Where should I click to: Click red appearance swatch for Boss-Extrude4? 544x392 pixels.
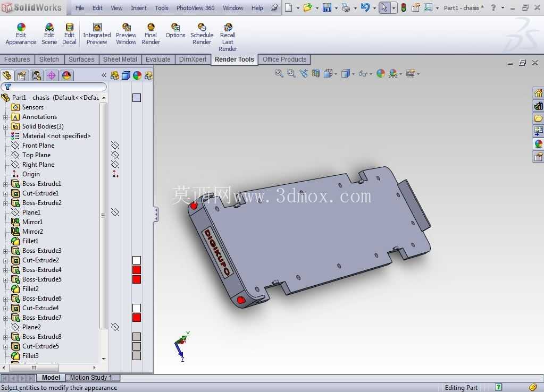click(137, 270)
